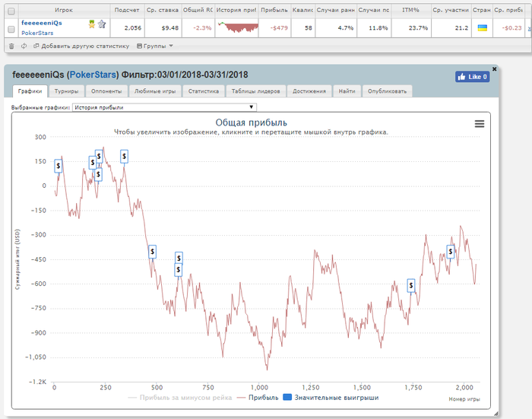Expand the Группы dropdown menu
This screenshot has width=532, height=419.
155,46
